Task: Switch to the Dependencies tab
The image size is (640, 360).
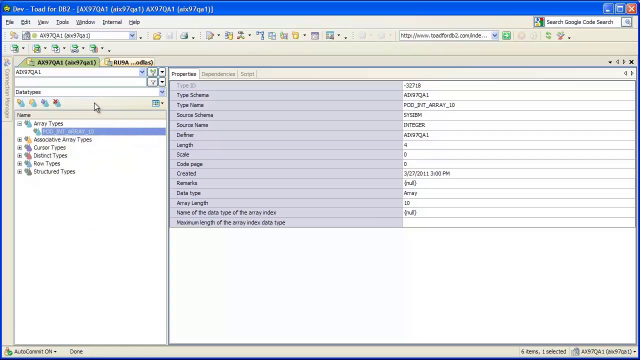Action: [x=218, y=74]
